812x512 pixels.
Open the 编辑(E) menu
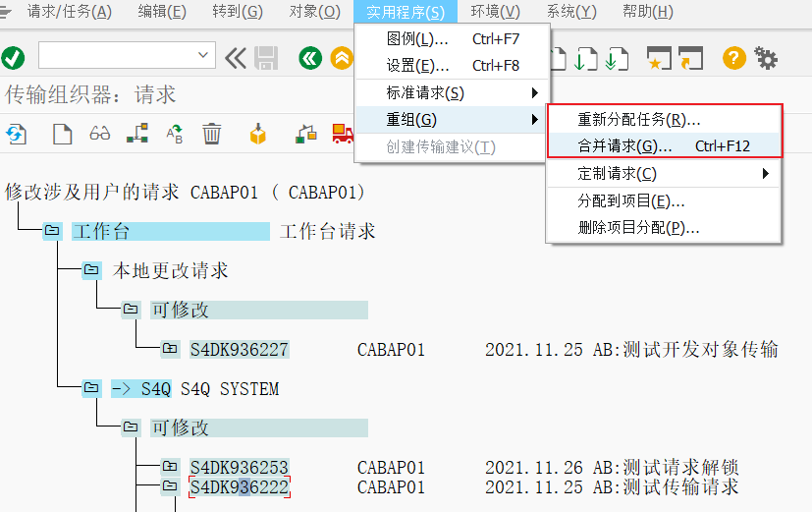point(162,12)
